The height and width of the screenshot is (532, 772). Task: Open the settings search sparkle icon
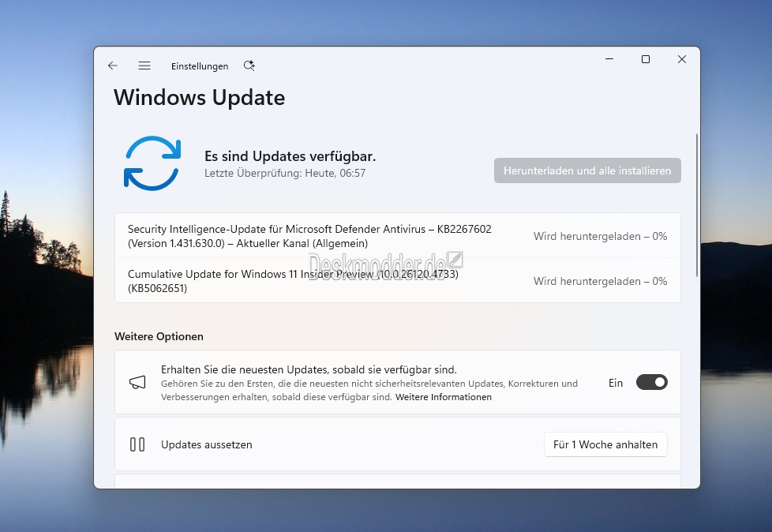[249, 66]
